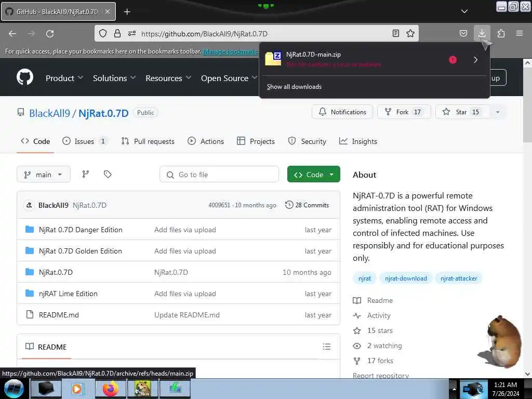Expand the Resources menu

(168, 78)
